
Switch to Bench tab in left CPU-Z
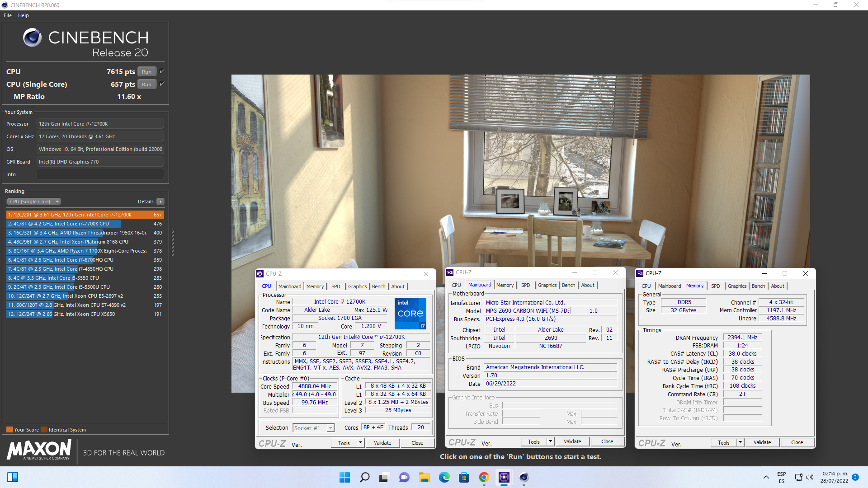click(x=379, y=286)
